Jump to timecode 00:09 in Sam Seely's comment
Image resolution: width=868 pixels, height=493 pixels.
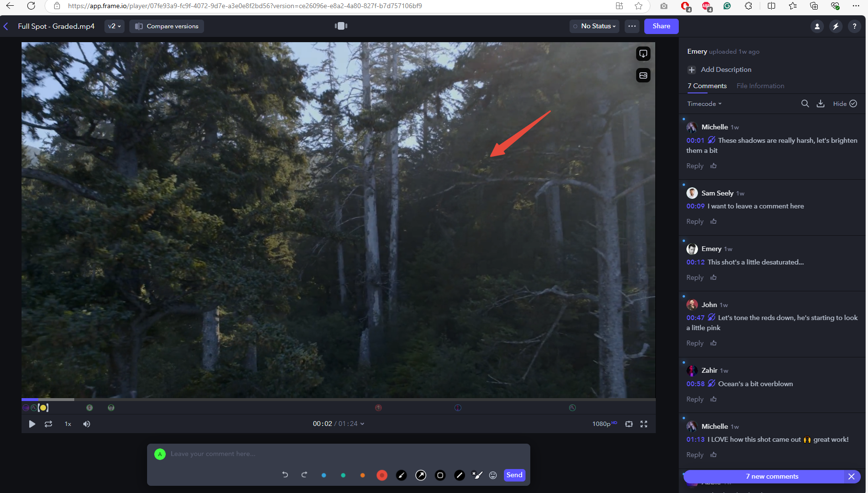coord(695,206)
